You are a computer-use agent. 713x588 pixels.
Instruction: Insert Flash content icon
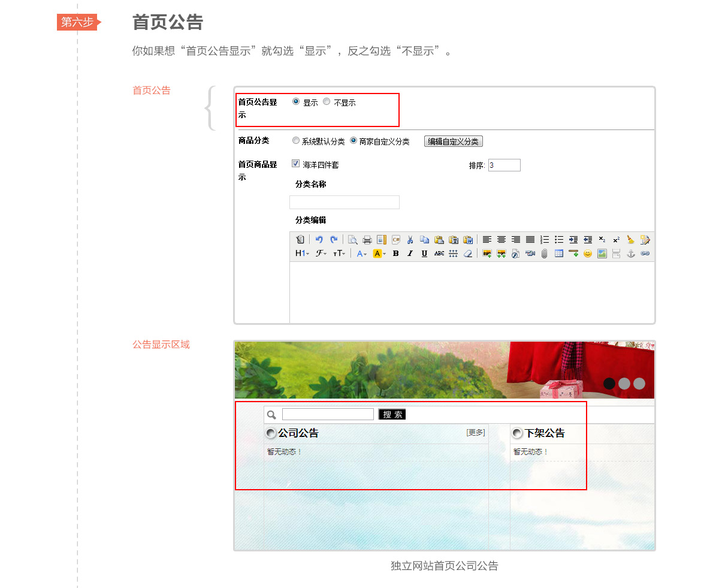click(516, 254)
